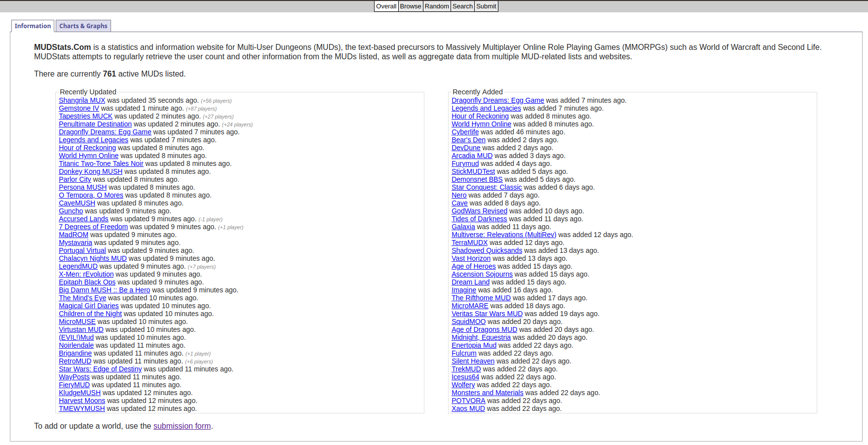Open Monsters and Materials link

click(488, 393)
